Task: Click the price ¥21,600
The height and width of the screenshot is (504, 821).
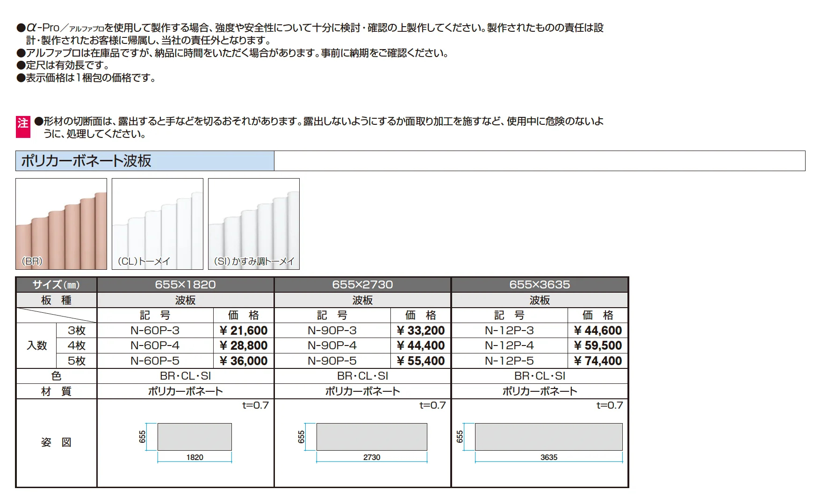Action: [x=244, y=331]
